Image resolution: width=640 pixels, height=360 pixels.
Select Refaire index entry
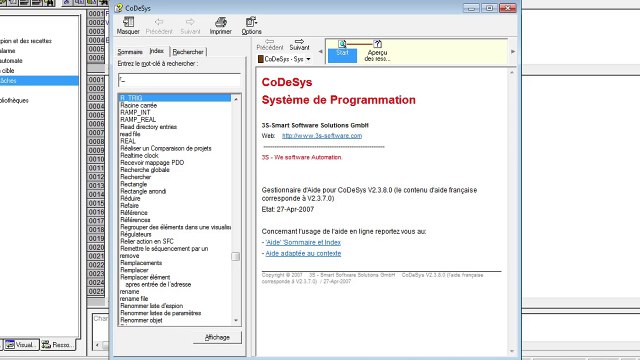129,205
